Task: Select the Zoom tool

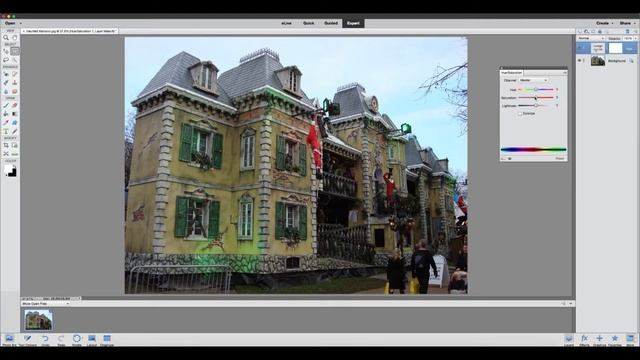Action: (x=6, y=38)
